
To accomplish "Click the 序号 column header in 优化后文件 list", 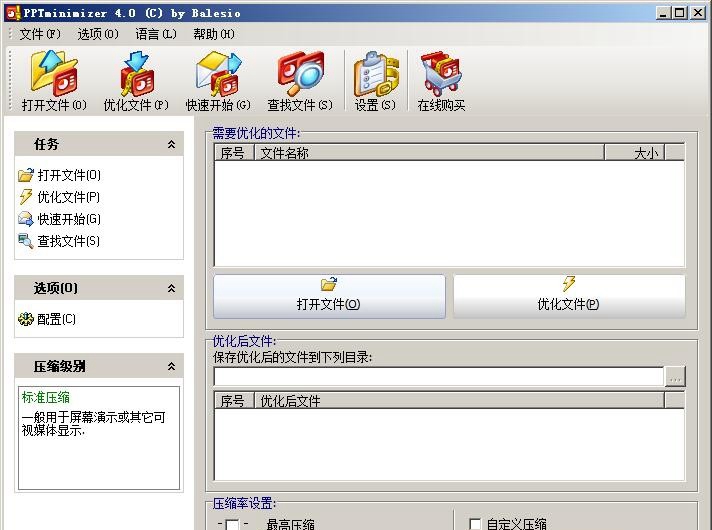I will 233,401.
